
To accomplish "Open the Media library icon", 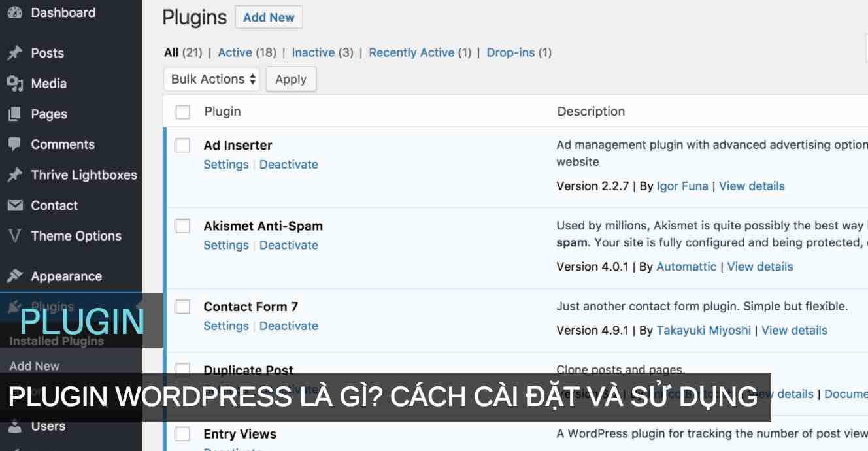I will 14,83.
